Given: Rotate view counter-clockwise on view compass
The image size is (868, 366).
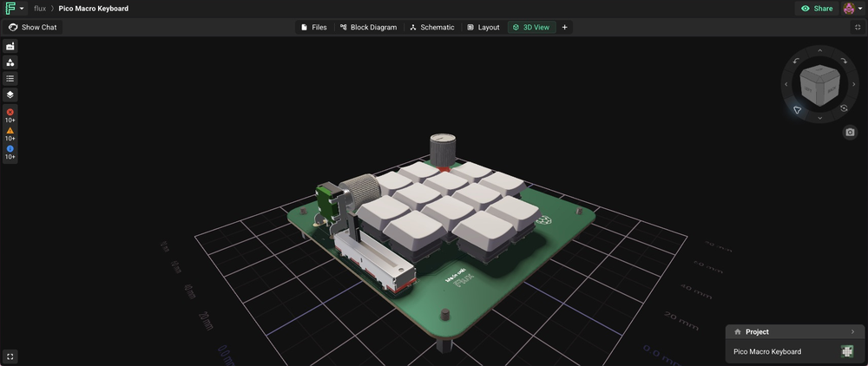Looking at the screenshot, I should click(796, 61).
